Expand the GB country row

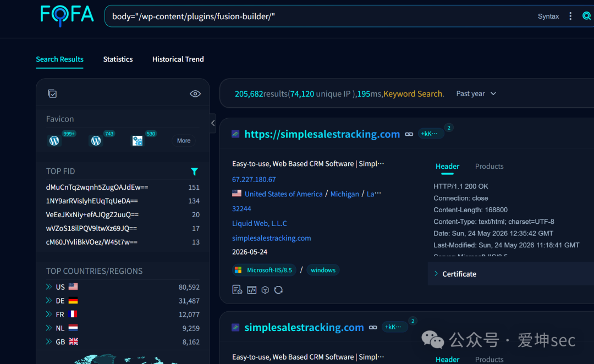[48, 341]
